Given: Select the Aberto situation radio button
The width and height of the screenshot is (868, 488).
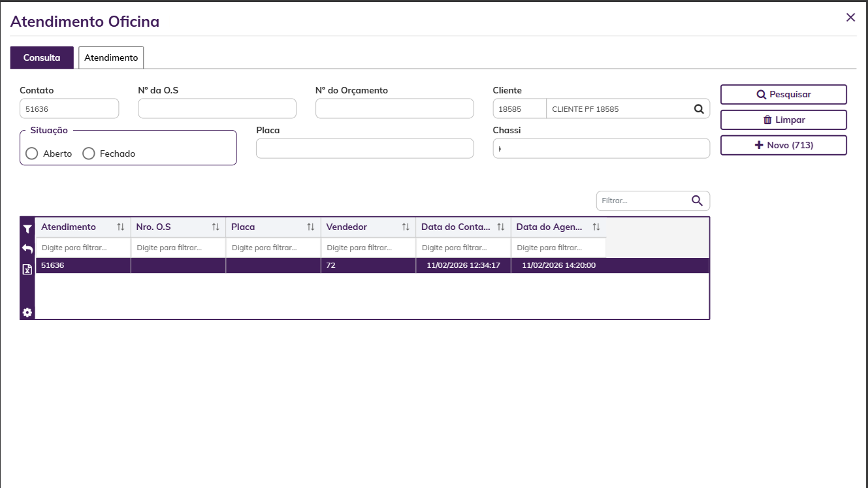Looking at the screenshot, I should 32,154.
